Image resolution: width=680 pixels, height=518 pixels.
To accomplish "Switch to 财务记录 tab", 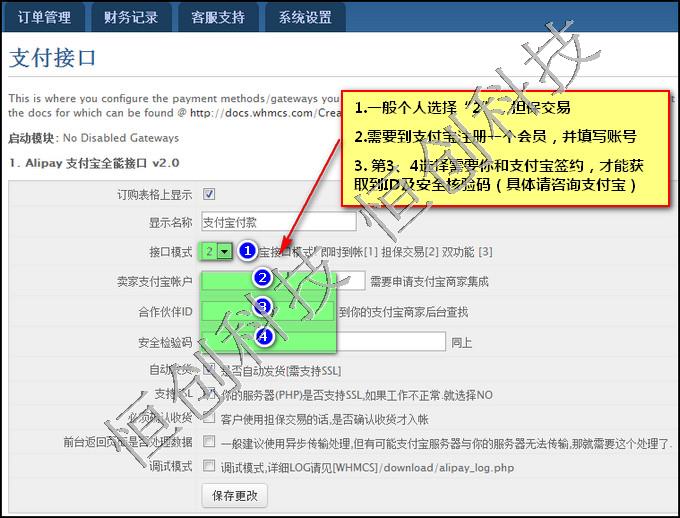I will pos(131,17).
